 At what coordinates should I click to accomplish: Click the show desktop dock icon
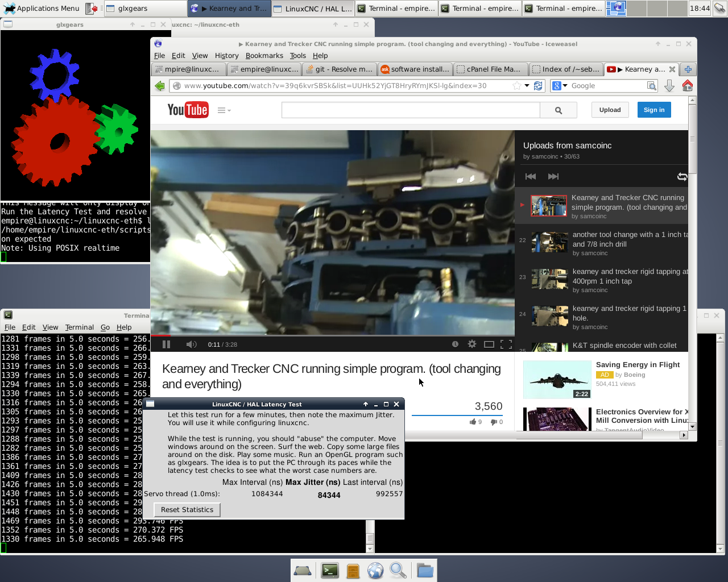tap(303, 571)
